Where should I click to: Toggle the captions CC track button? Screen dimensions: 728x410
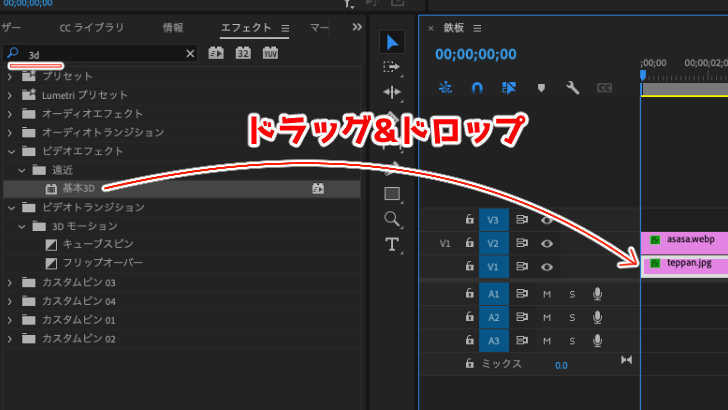tap(604, 88)
